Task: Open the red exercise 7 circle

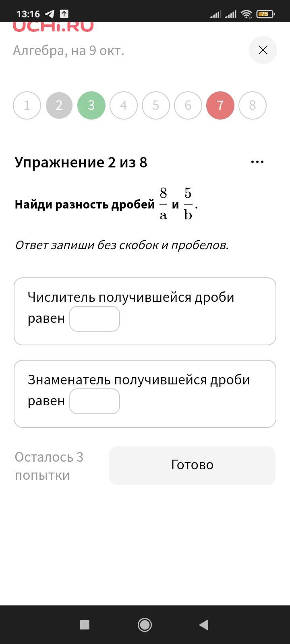Action: point(220,105)
